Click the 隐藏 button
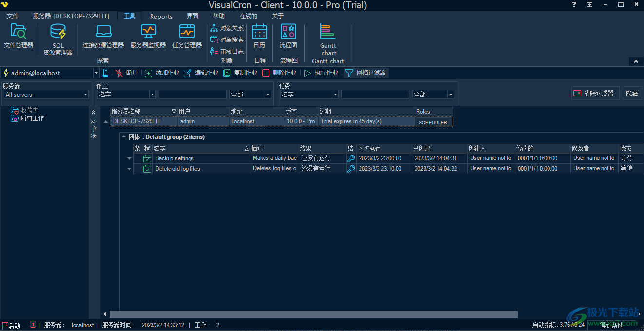This screenshot has width=644, height=331. pyautogui.click(x=632, y=93)
